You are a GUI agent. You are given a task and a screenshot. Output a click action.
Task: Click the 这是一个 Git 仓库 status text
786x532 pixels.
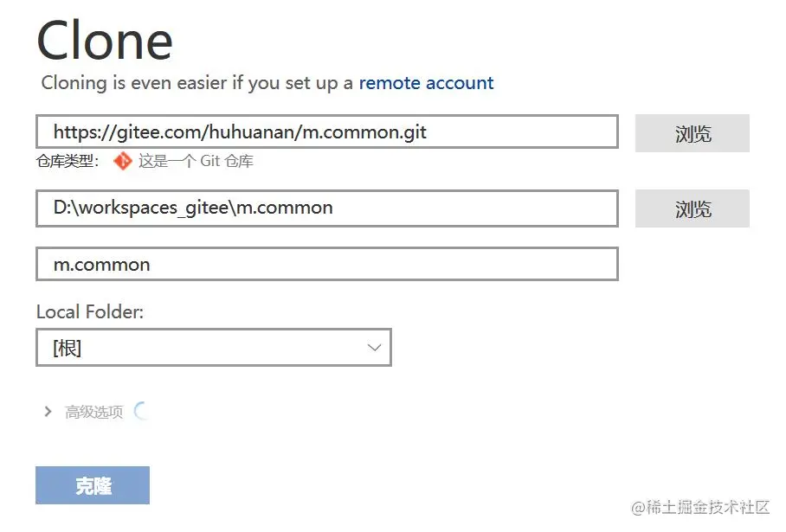(196, 161)
